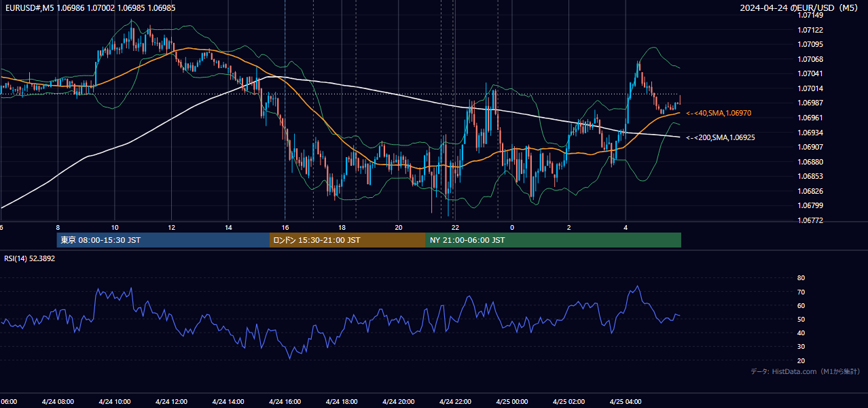Screen dimensions: 868x408
Task: Click RSI level 40 on the axis
Action: [801, 333]
